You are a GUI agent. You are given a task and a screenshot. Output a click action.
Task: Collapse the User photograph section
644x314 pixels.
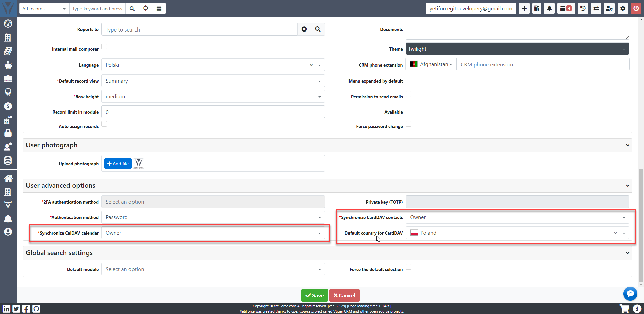tap(627, 145)
